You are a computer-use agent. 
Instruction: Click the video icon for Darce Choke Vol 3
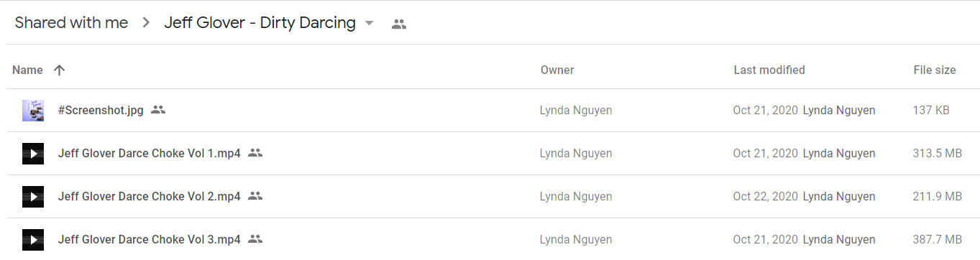coord(33,240)
